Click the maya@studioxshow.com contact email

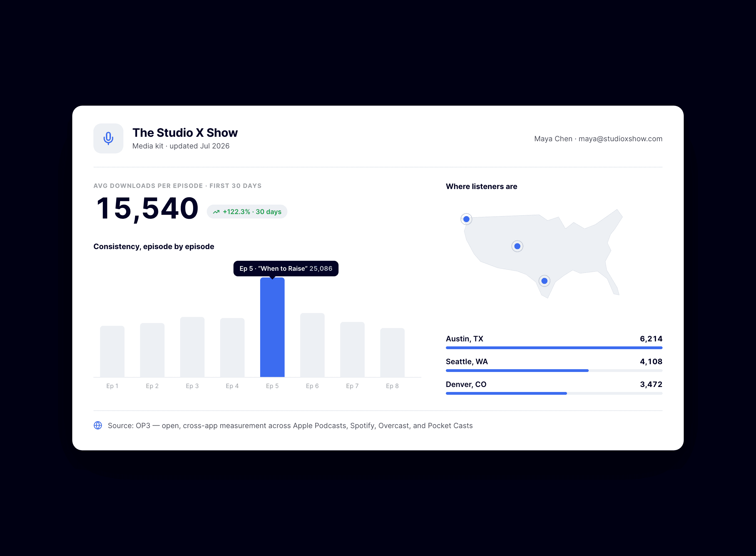click(x=620, y=139)
